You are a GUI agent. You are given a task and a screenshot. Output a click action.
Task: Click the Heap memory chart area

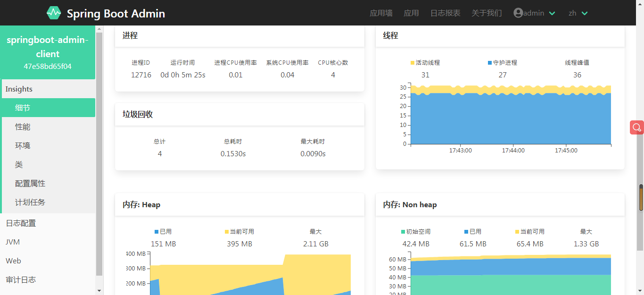point(250,274)
